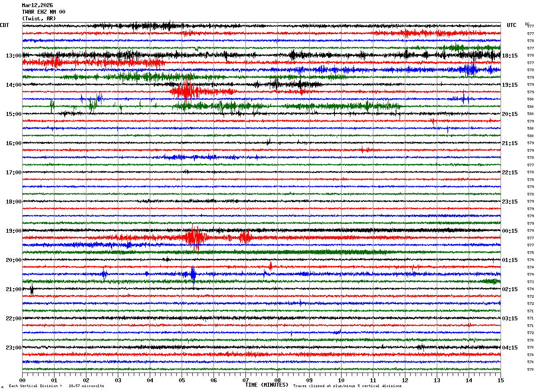536x392 pixels.
Task: Click the large red burst below the 14:00 trace
Action: pos(187,92)
